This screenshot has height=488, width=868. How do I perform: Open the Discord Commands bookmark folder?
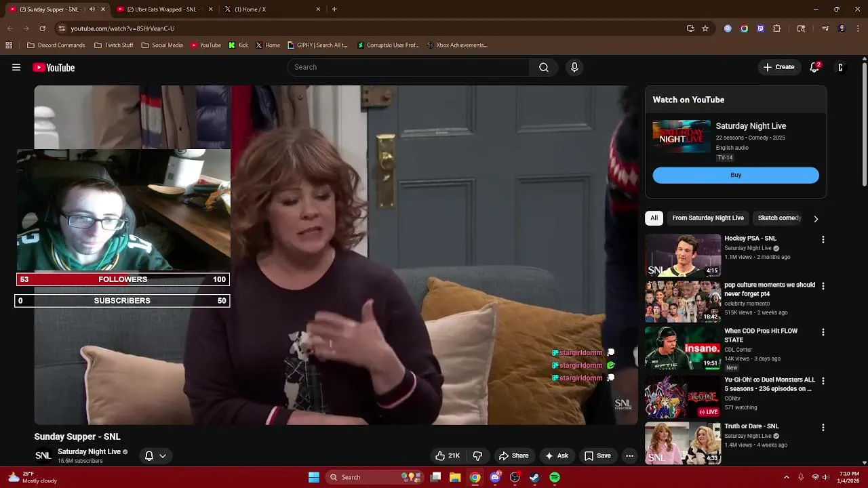click(x=56, y=45)
